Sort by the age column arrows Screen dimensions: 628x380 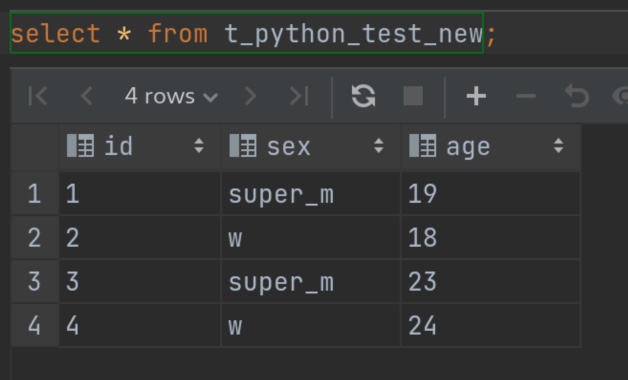tap(558, 146)
